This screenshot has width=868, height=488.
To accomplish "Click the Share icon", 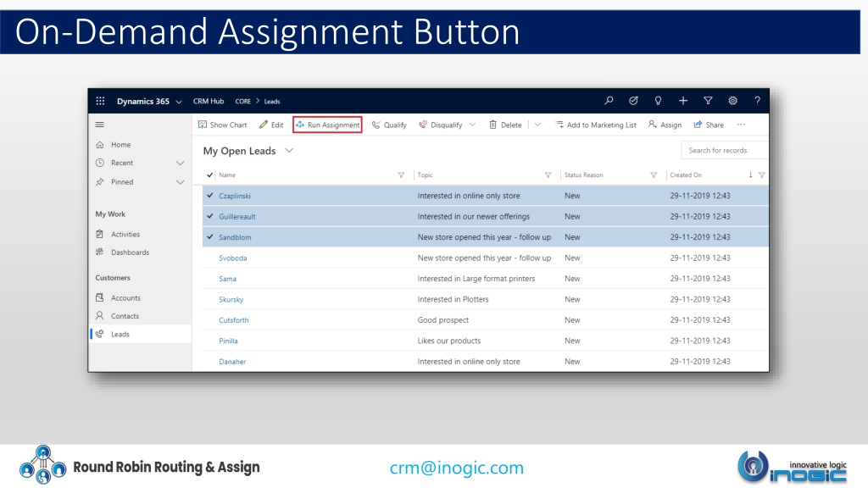I will coord(698,125).
